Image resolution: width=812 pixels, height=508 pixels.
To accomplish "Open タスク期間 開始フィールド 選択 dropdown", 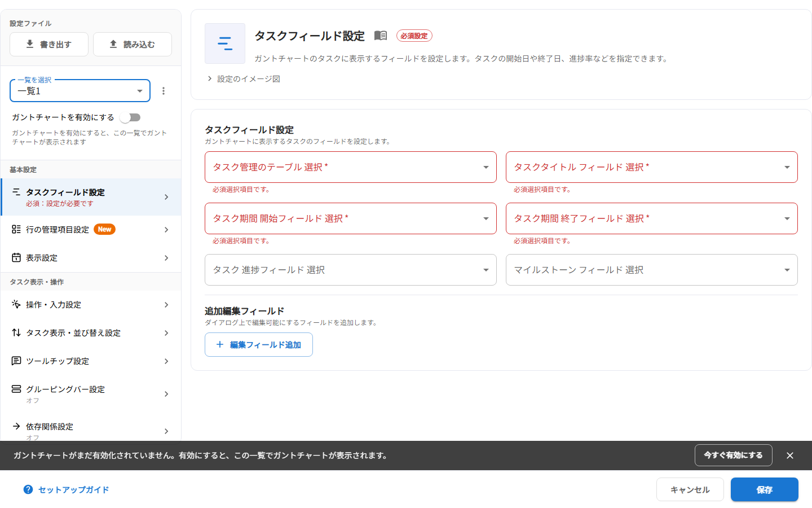I will click(351, 218).
